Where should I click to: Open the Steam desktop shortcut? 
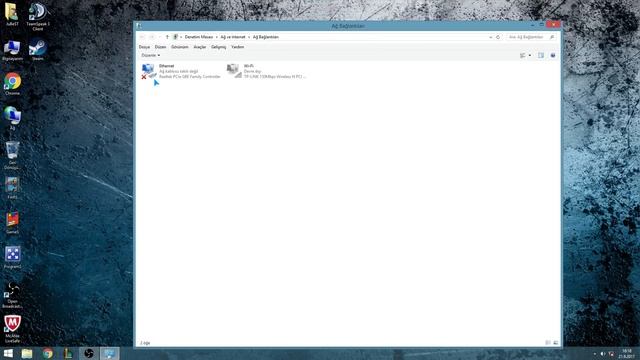pos(38,50)
